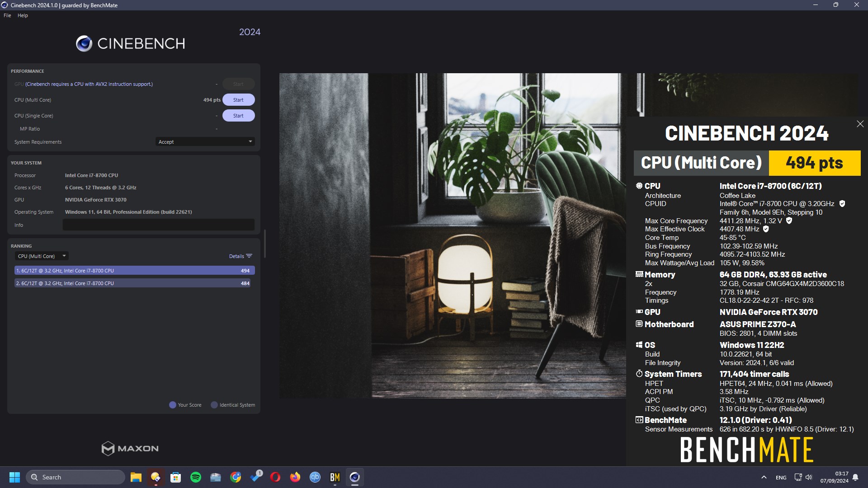Click the 494 pts yellow score box
The image size is (868, 488).
click(x=814, y=163)
